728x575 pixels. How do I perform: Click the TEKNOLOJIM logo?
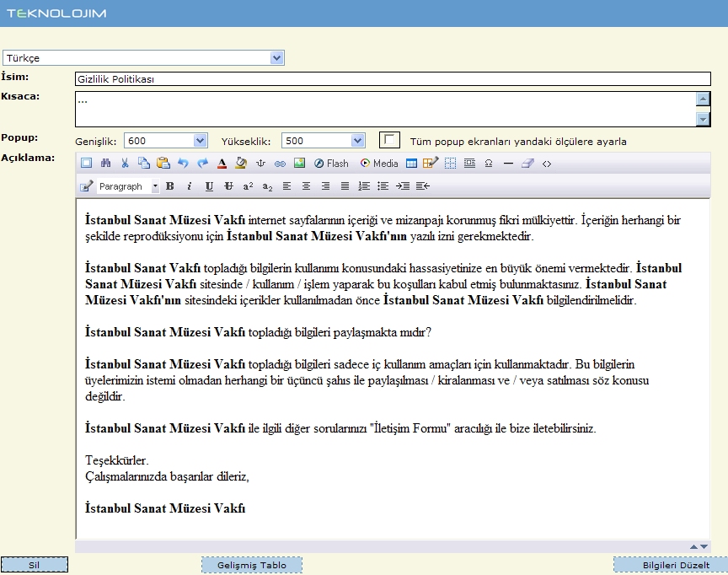click(56, 13)
